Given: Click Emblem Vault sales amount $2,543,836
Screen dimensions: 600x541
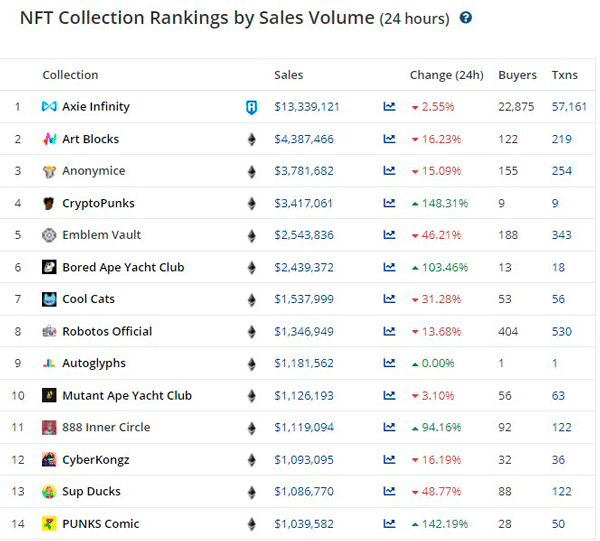Looking at the screenshot, I should (304, 235).
